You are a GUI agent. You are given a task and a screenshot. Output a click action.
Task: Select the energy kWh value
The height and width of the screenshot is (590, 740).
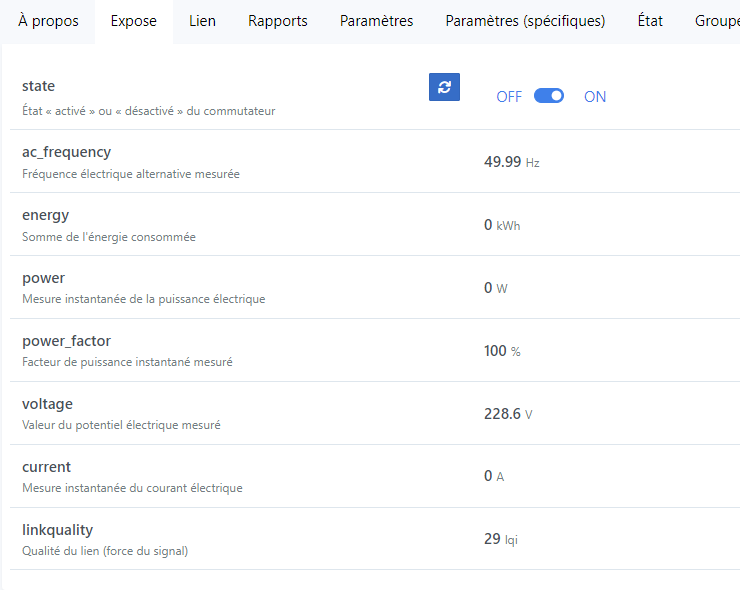pyautogui.click(x=501, y=225)
